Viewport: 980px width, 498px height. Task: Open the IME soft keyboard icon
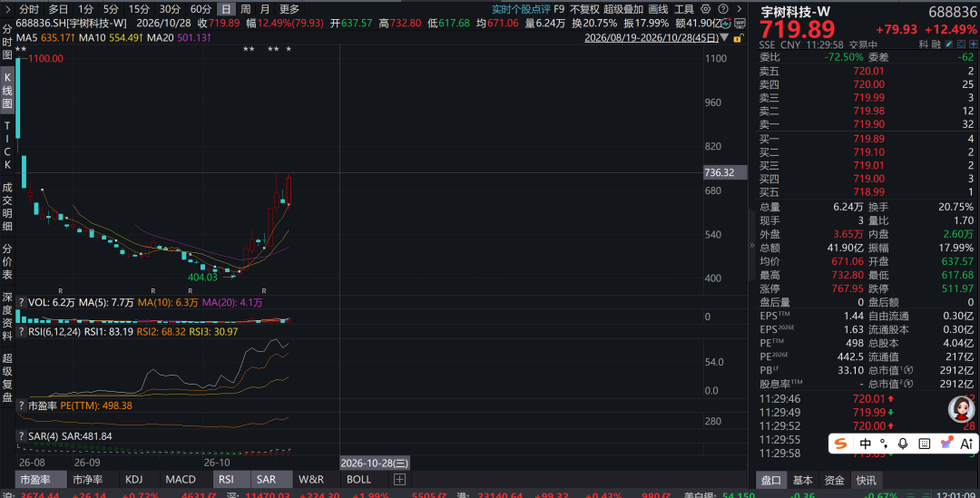click(925, 444)
